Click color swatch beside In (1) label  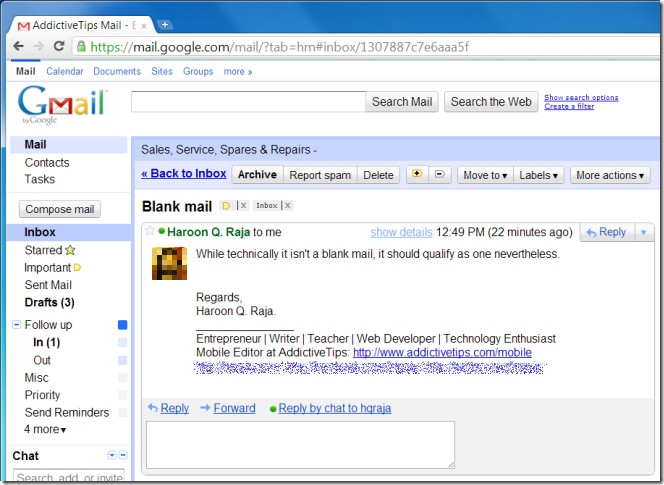(x=122, y=342)
